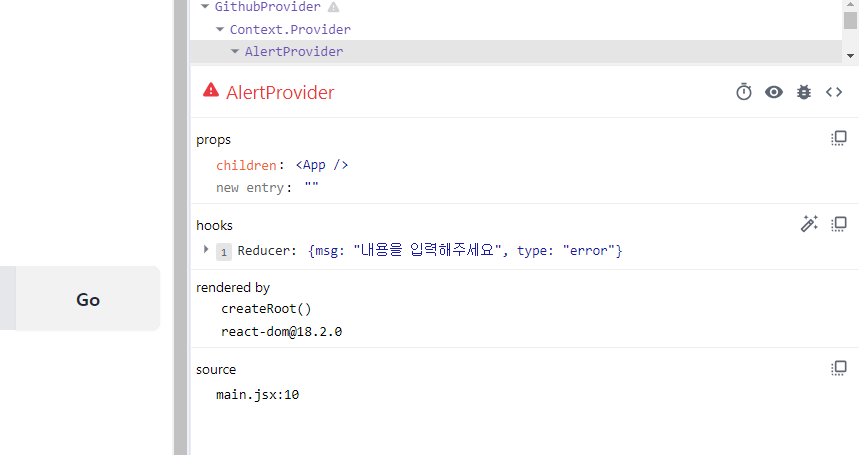Viewport: 859px width, 455px height.
Task: Collapse the AlertProvider tree node
Action: coord(235,51)
